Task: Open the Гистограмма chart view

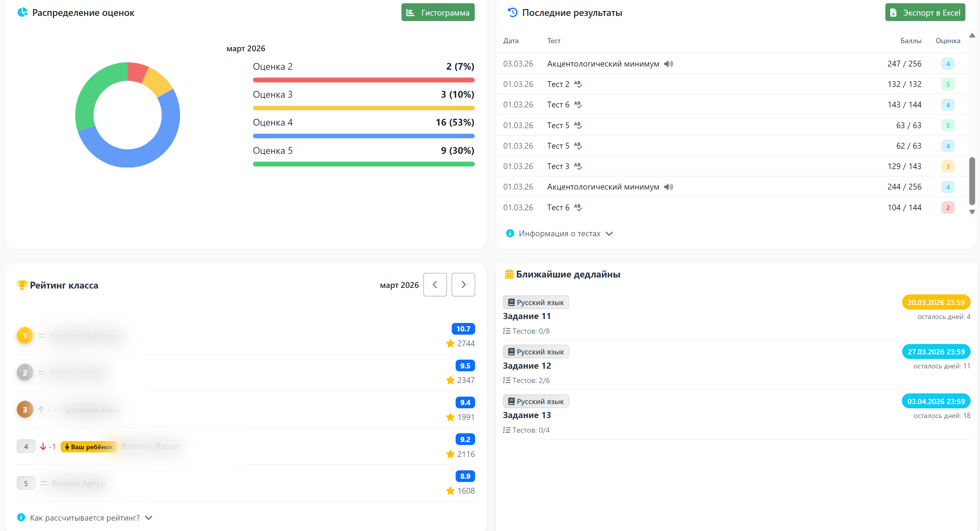Action: click(437, 13)
